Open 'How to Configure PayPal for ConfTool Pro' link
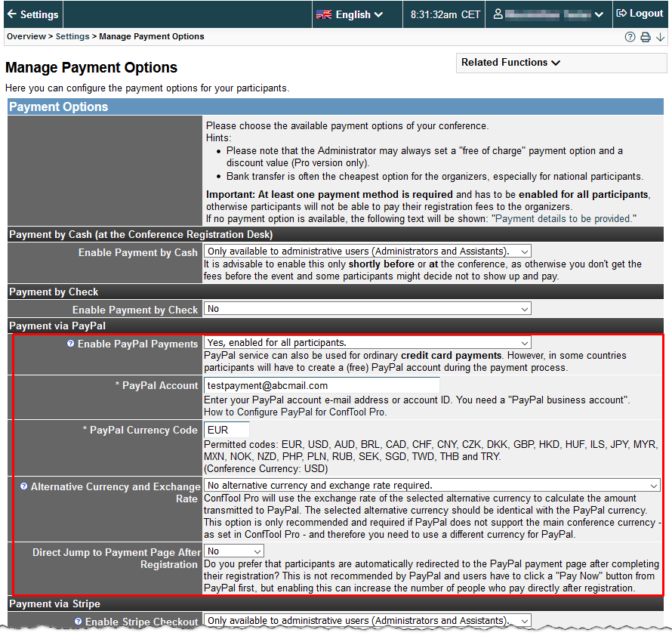Image resolution: width=672 pixels, height=639 pixels. tap(295, 412)
